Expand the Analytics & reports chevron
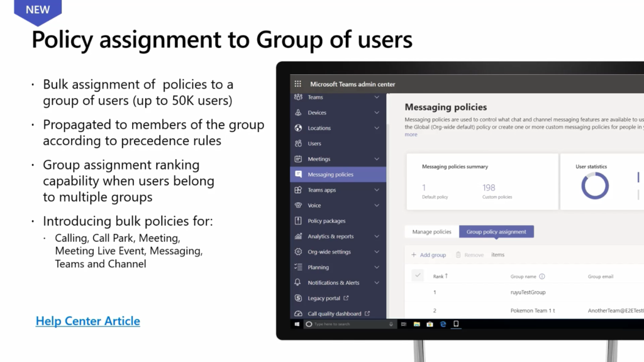The height and width of the screenshot is (362, 644). (377, 236)
